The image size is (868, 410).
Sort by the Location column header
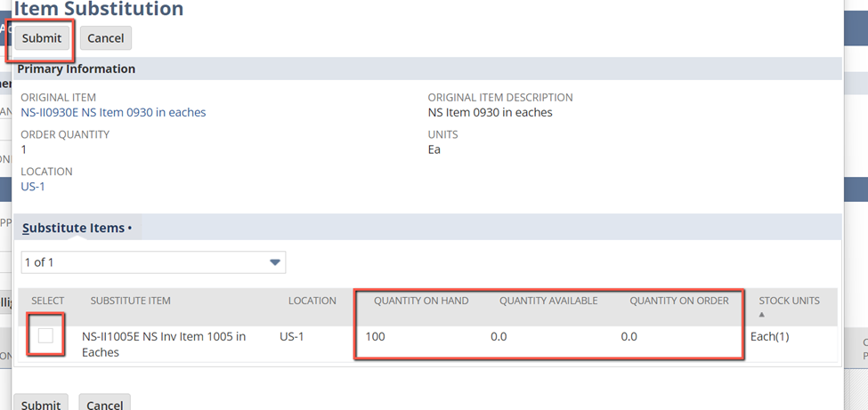(312, 301)
